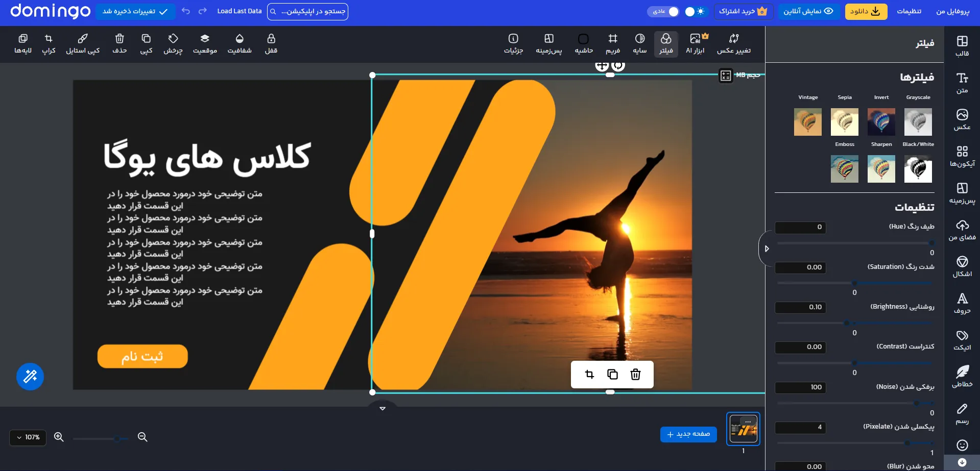Click Online Preview (نمایش آنلاین) button
Viewport: 980px width, 471px height.
808,11
